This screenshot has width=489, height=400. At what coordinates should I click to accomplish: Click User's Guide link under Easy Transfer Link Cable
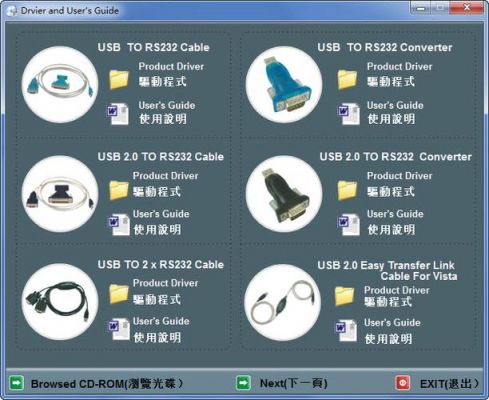pyautogui.click(x=392, y=322)
